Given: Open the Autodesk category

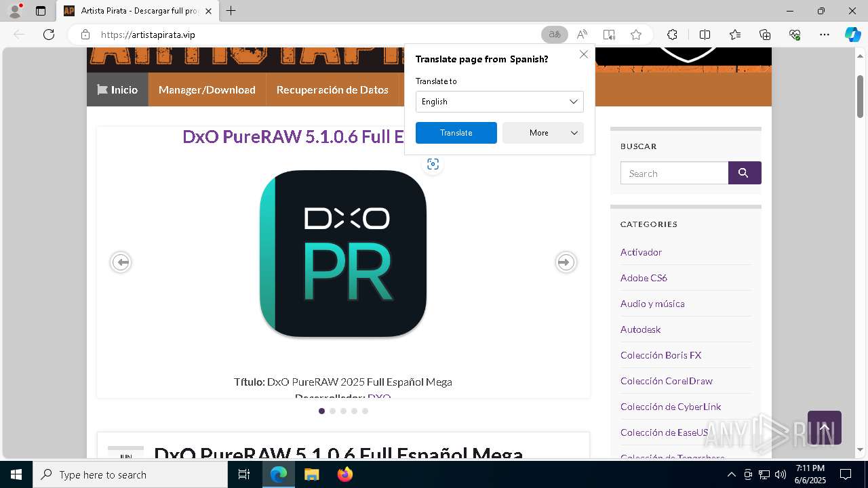Looking at the screenshot, I should pyautogui.click(x=640, y=329).
